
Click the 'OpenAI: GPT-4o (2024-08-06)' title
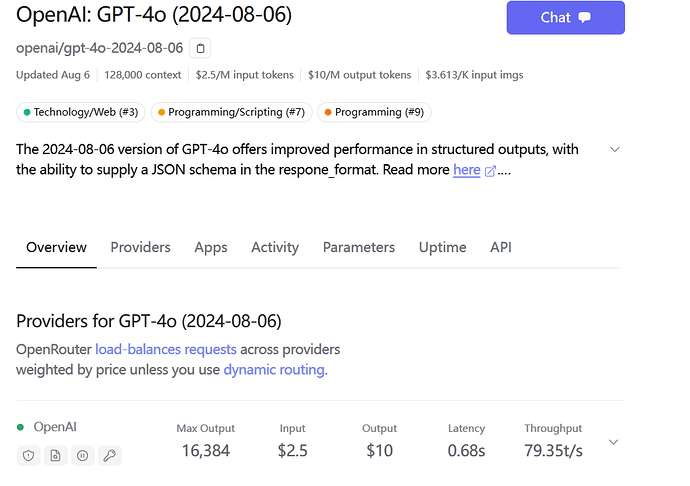coord(154,15)
